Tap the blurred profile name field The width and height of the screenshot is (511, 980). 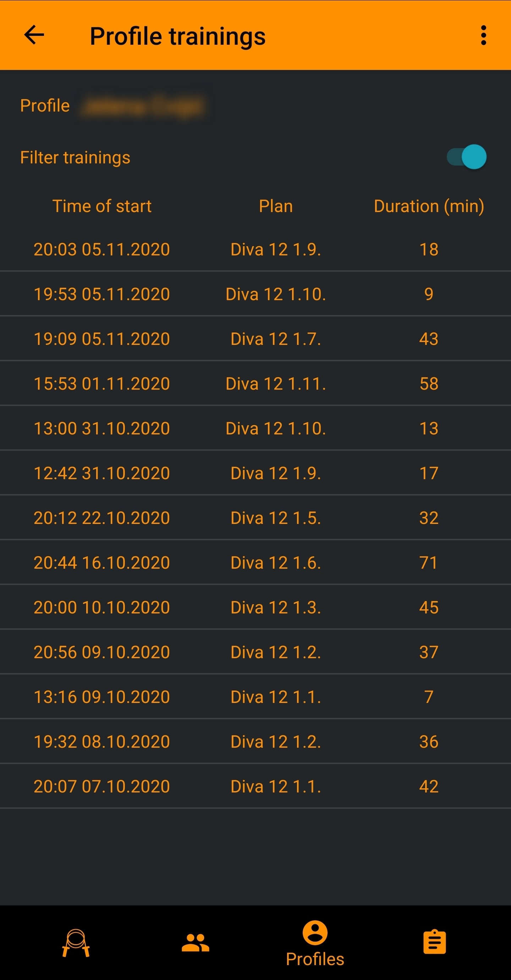coord(143,106)
